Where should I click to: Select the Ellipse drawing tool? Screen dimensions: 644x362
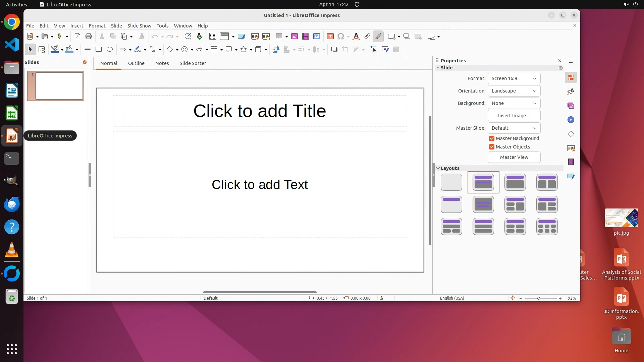point(110,50)
